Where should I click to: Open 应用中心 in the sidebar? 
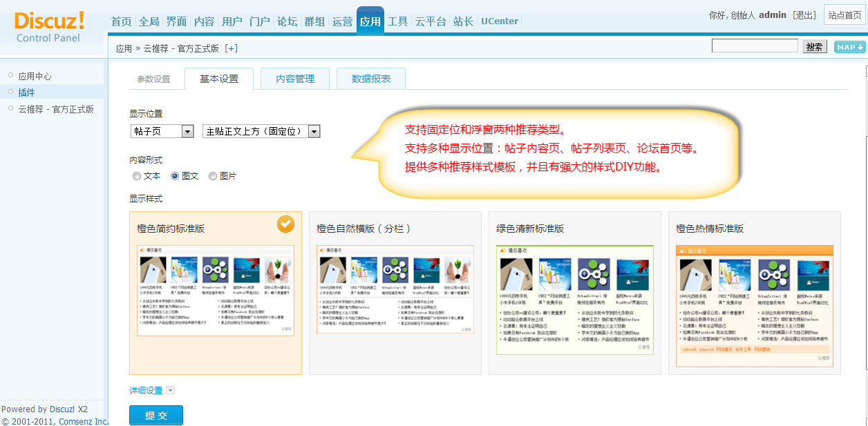[35, 76]
